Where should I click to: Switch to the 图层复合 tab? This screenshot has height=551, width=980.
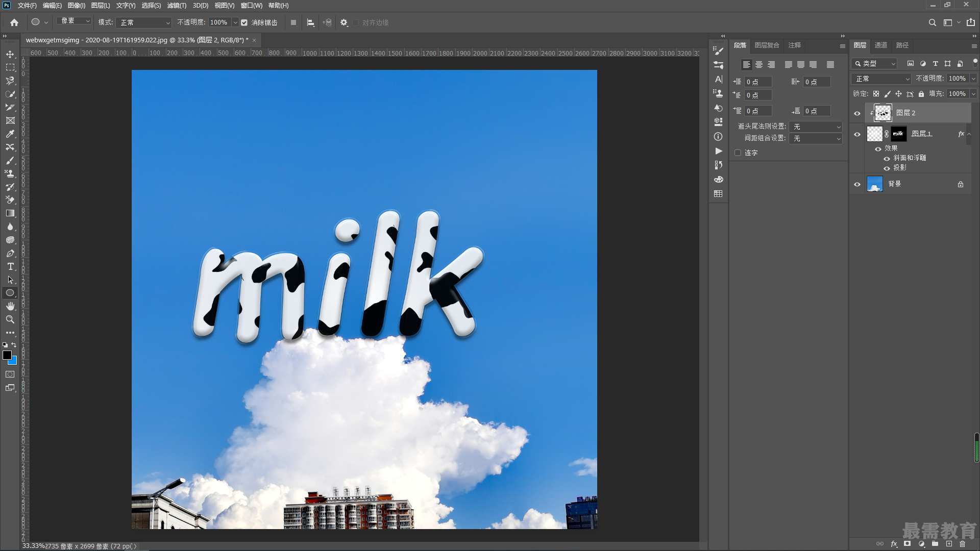point(767,45)
